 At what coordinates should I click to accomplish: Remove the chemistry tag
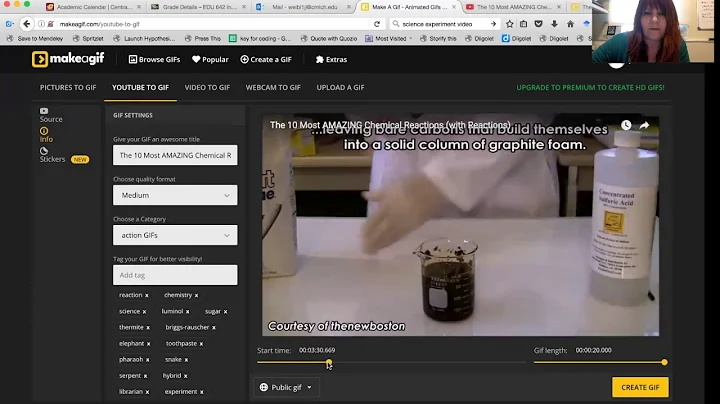coord(197,296)
